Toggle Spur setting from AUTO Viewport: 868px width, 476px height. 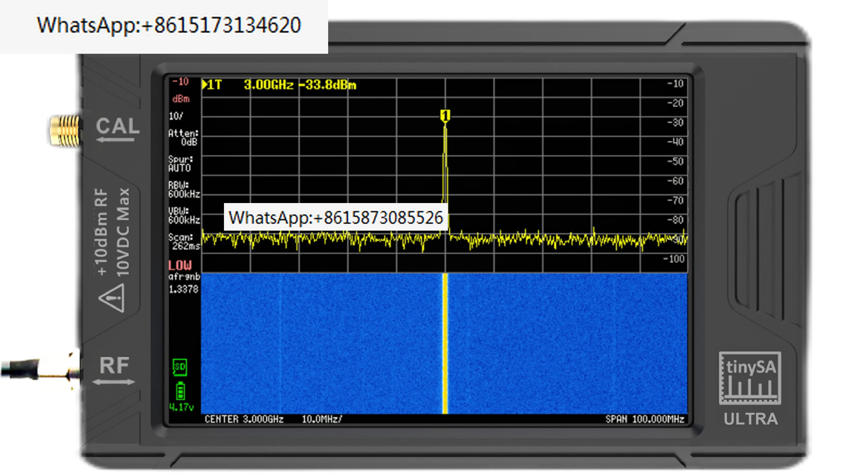click(x=180, y=163)
